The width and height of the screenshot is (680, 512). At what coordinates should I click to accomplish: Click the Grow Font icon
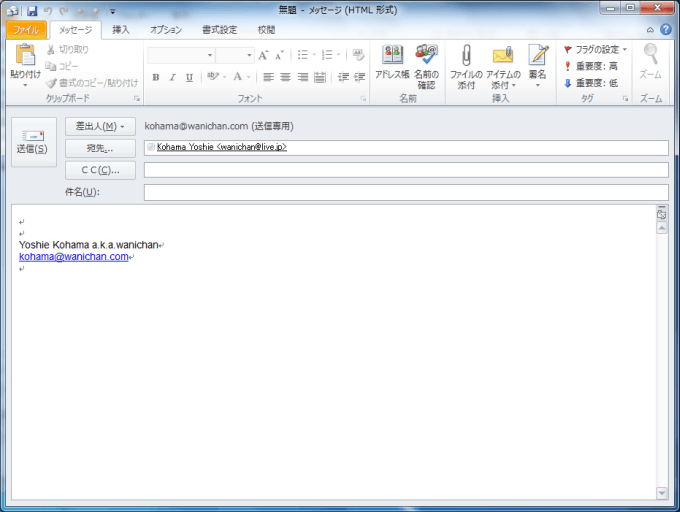point(263,55)
